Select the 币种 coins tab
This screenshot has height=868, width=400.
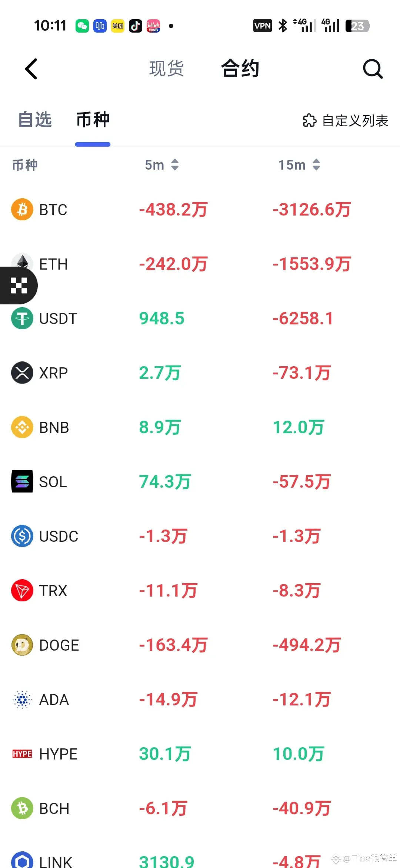point(93,120)
